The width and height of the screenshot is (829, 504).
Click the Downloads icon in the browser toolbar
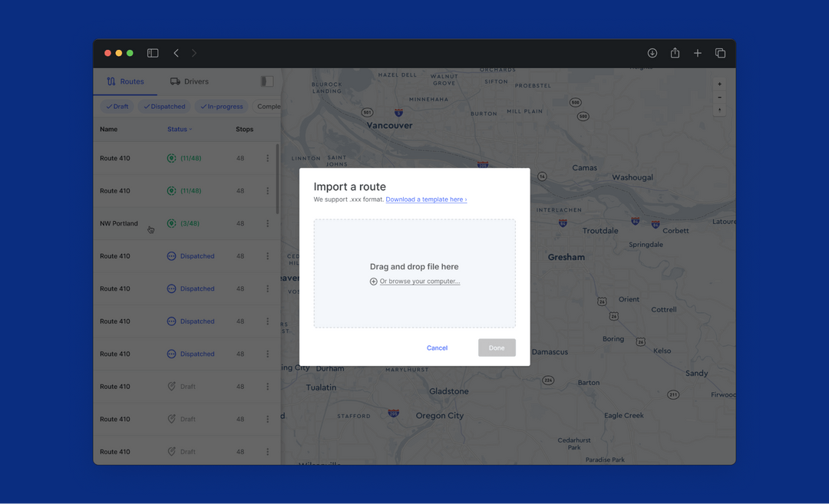coord(652,53)
